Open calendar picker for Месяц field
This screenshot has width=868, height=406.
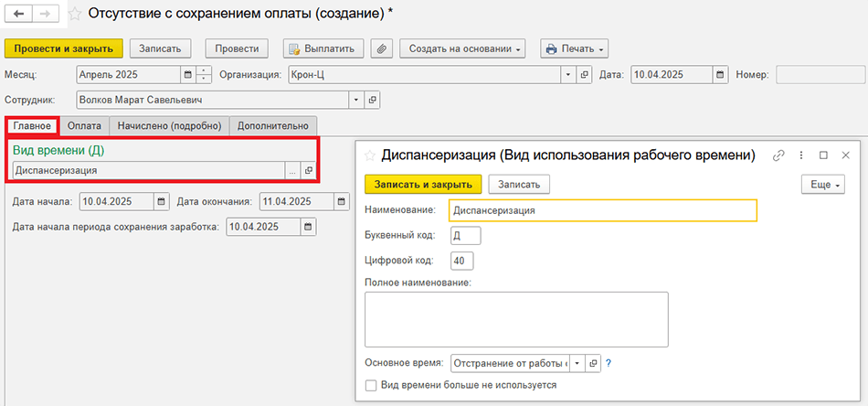[x=187, y=75]
